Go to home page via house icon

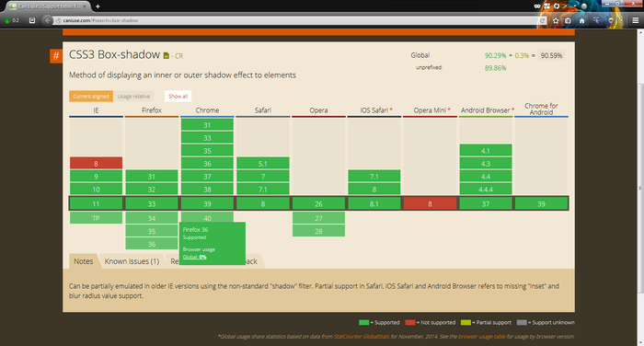(581, 20)
